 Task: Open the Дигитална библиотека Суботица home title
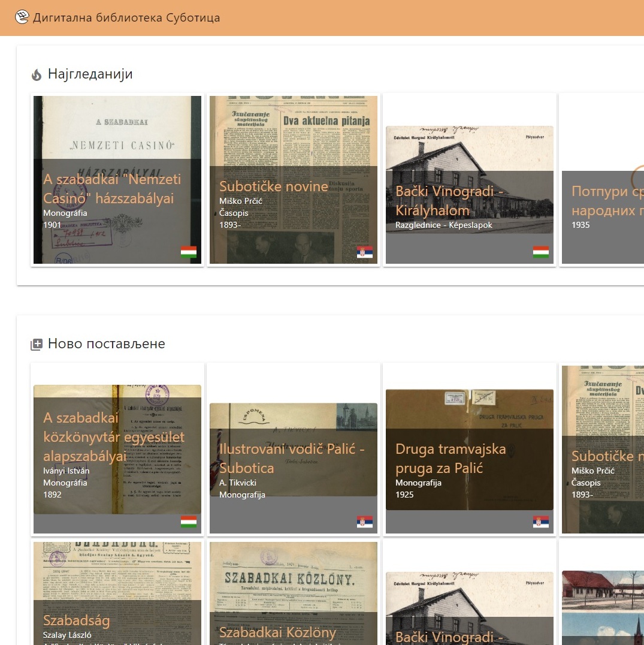coord(126,18)
